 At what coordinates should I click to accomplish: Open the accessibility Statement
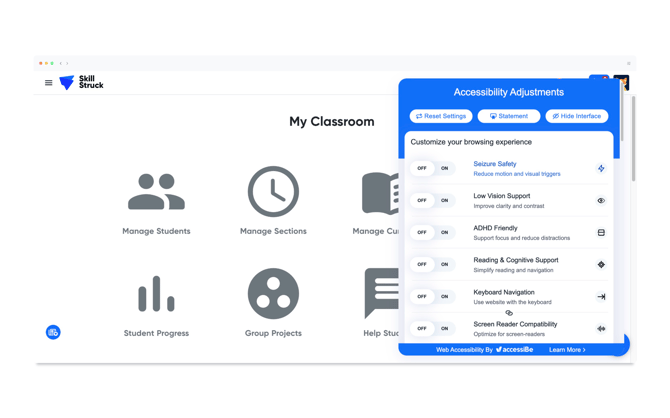(x=509, y=116)
